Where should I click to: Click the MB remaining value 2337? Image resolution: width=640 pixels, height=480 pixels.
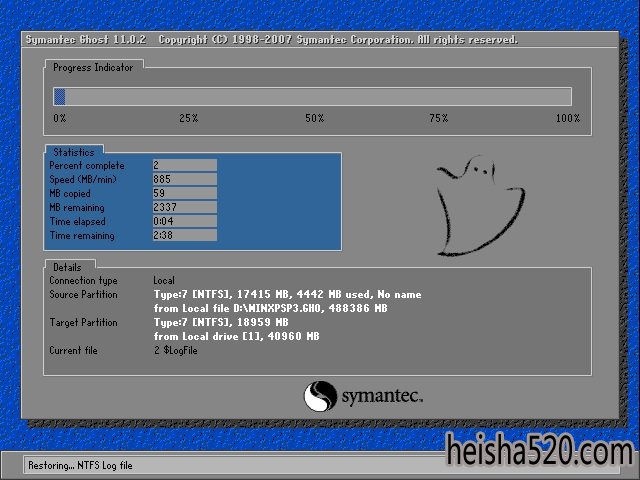click(185, 207)
